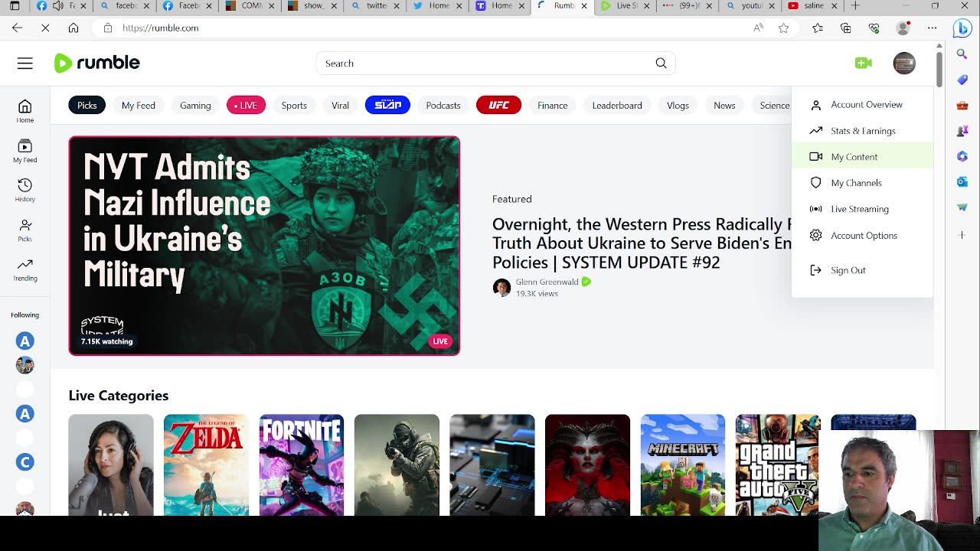Click the Account Options gear icon
The height and width of the screenshot is (551, 980).
[x=816, y=236]
